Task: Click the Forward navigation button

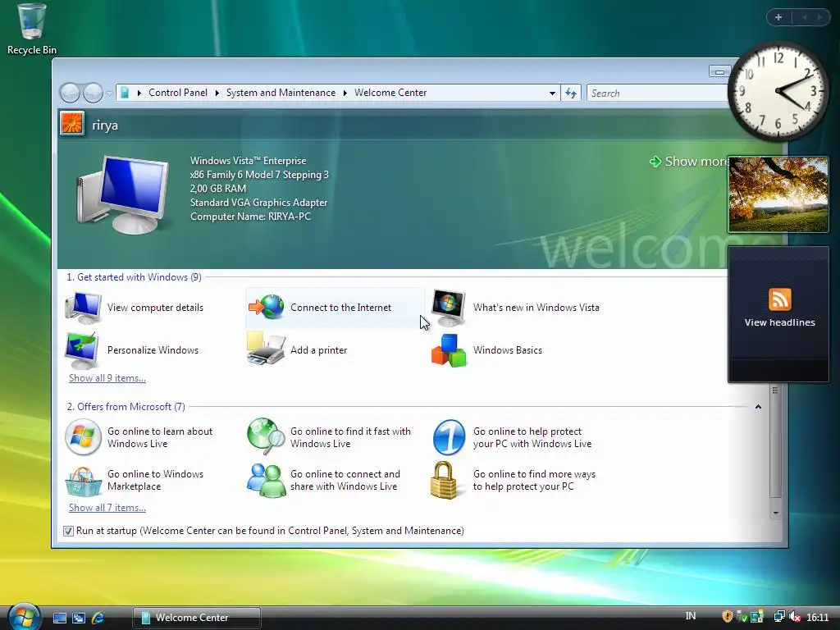Action: coord(92,94)
